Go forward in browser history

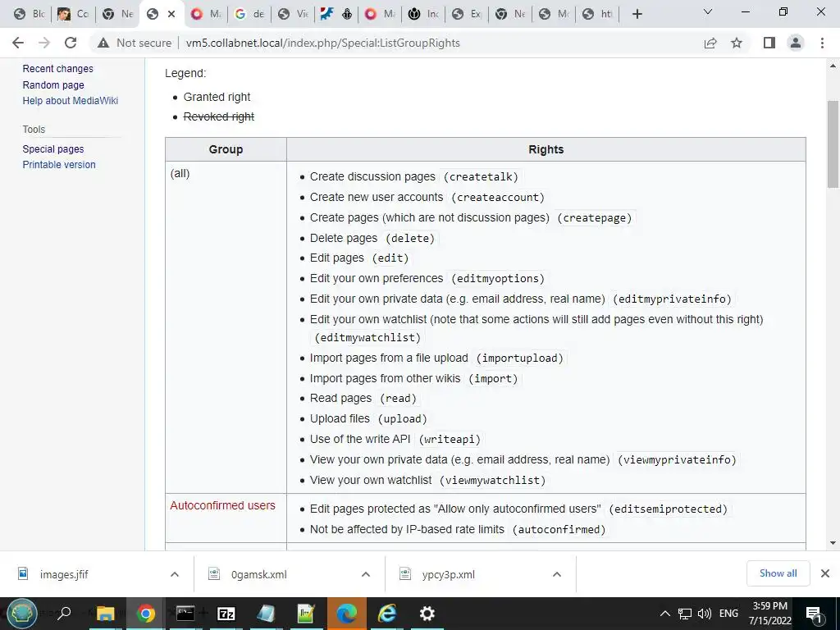pos(44,43)
